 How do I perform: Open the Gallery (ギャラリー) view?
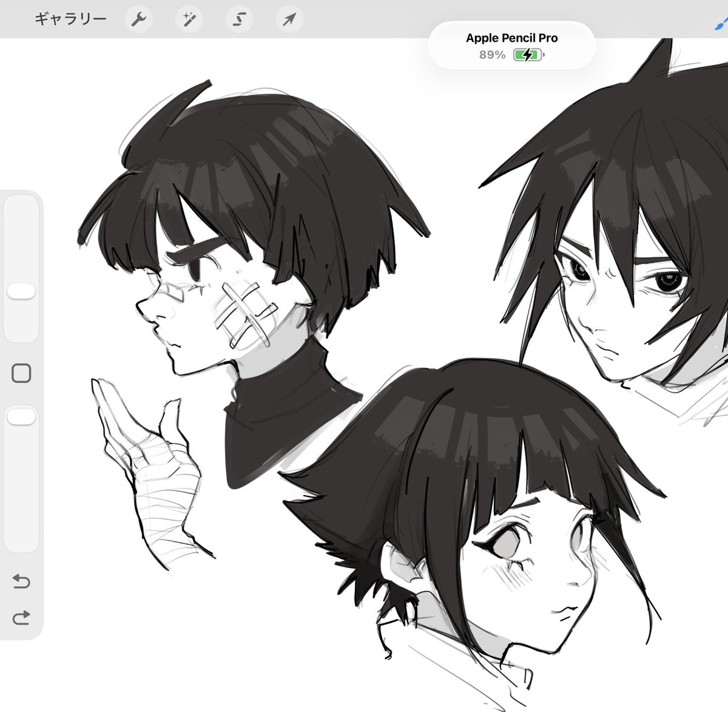point(70,19)
